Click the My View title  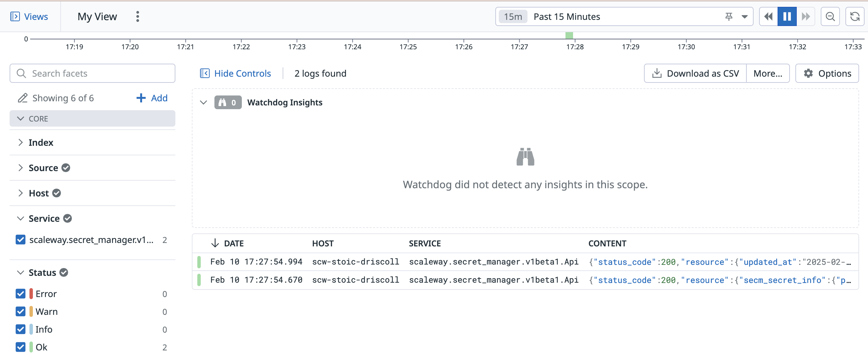coord(97,16)
